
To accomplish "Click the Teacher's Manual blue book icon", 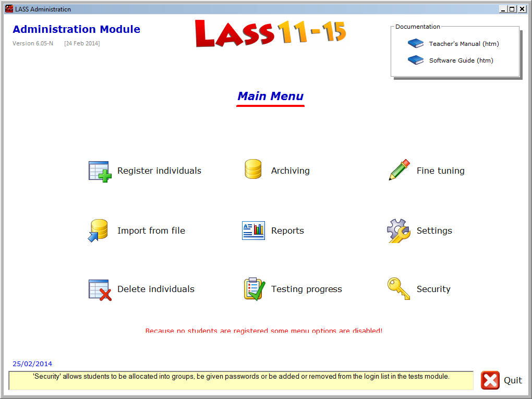I will pyautogui.click(x=416, y=43).
